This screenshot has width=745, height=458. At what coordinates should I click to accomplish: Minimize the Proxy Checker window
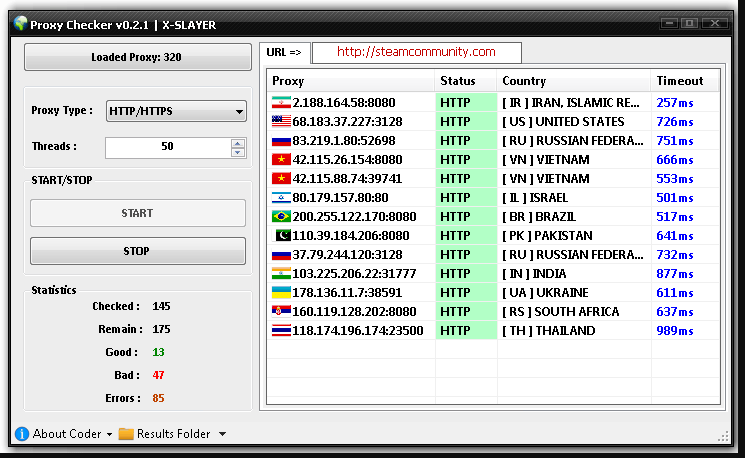coord(669,23)
